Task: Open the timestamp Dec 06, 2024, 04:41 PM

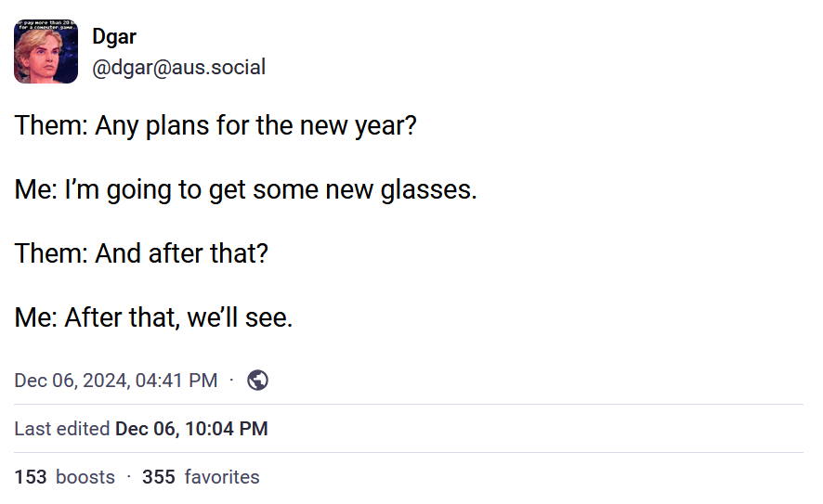Action: click(116, 381)
